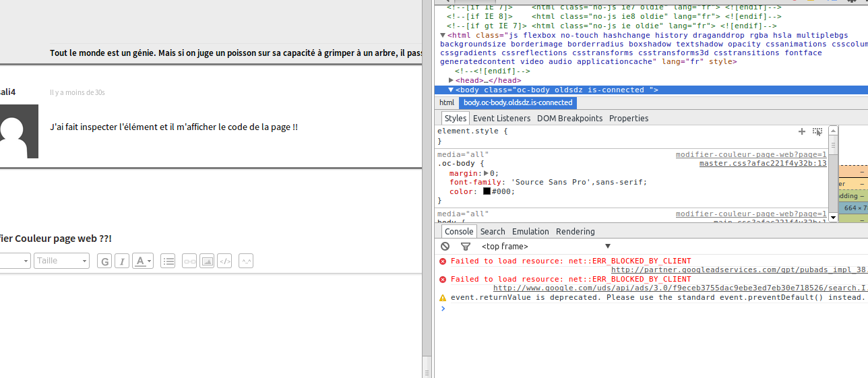Open the smiley emoticon picker
This screenshot has width=868, height=378.
246,261
